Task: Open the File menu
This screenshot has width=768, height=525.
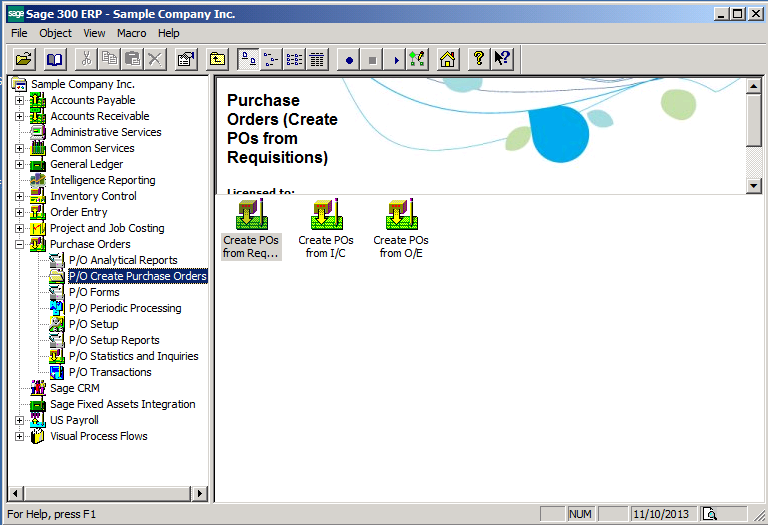Action: 19,33
